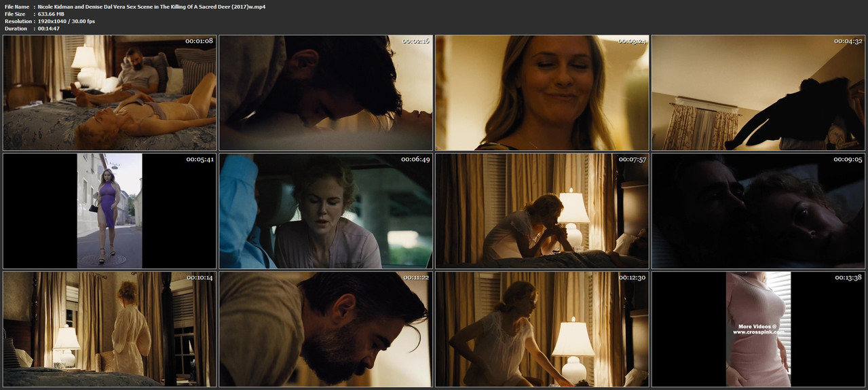The height and width of the screenshot is (390, 868).
Task: Pick the frame stamped 00:07:57
Action: click(x=542, y=211)
